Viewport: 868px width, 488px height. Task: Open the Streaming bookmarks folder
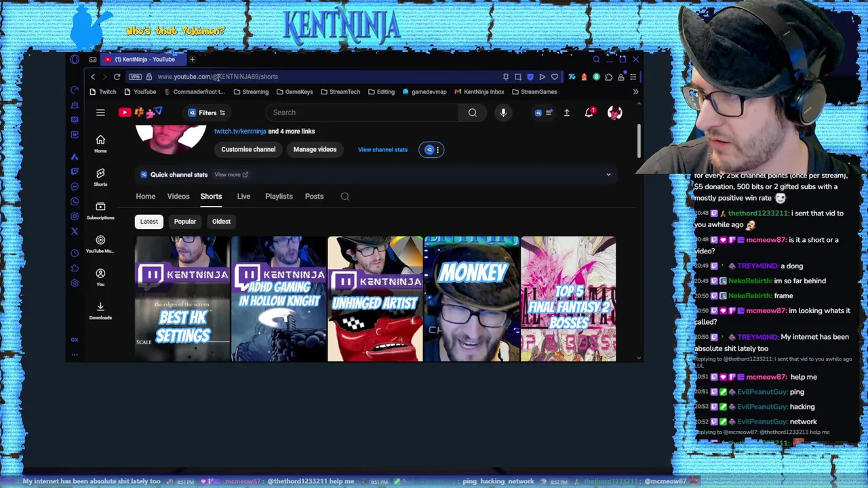pyautogui.click(x=251, y=91)
